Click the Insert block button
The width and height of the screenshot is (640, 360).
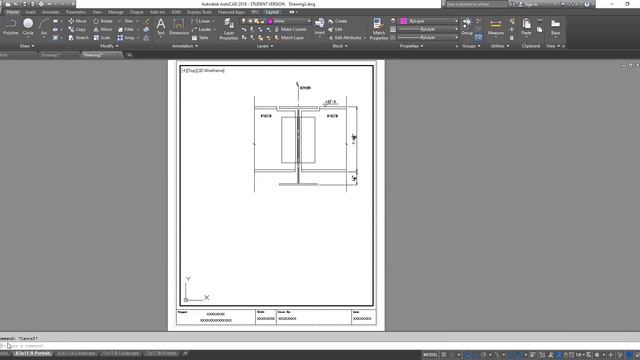click(x=320, y=27)
